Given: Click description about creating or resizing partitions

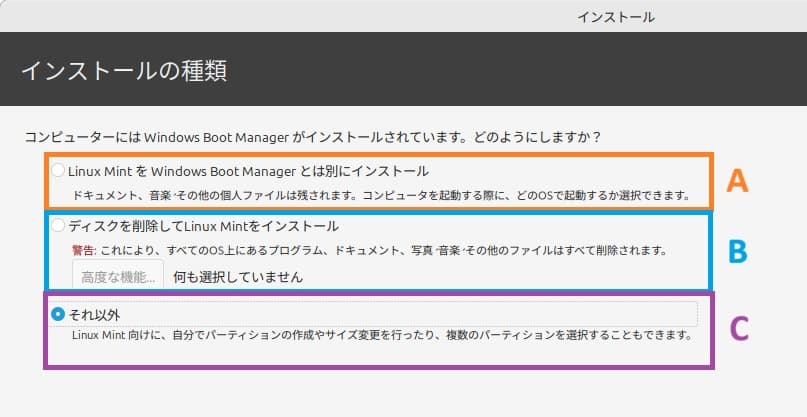Looking at the screenshot, I should (x=382, y=335).
